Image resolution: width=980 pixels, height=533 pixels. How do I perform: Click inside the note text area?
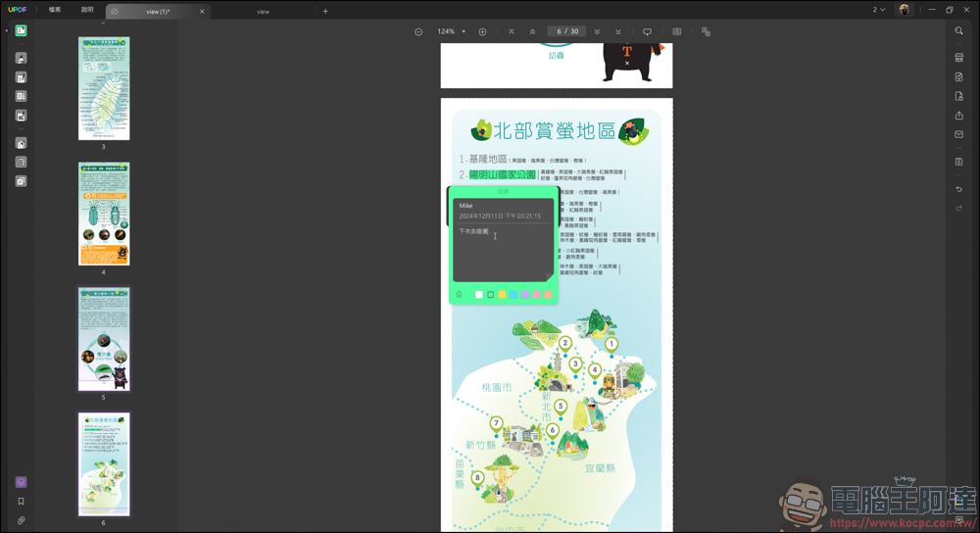click(503, 253)
